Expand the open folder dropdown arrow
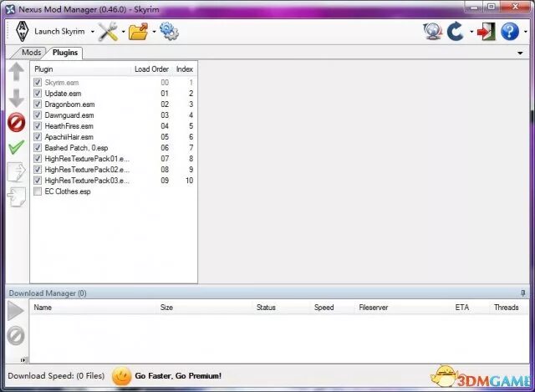The image size is (535, 392). tap(154, 32)
